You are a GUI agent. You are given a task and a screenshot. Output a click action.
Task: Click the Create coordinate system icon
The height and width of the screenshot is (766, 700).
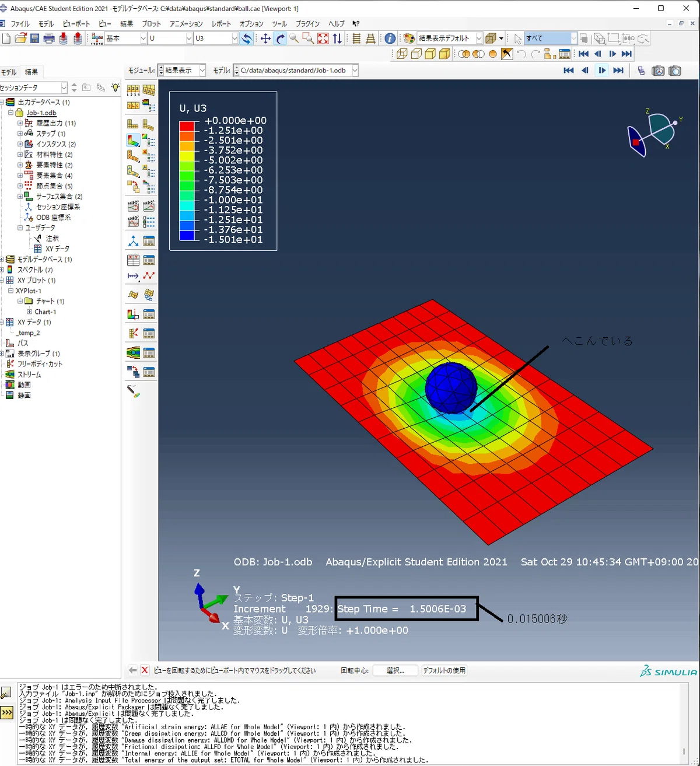pos(133,241)
